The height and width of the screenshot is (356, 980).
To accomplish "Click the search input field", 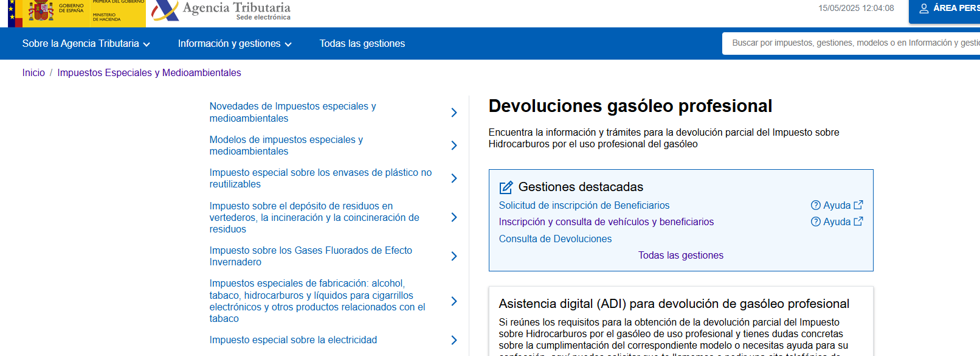I will pyautogui.click(x=851, y=43).
